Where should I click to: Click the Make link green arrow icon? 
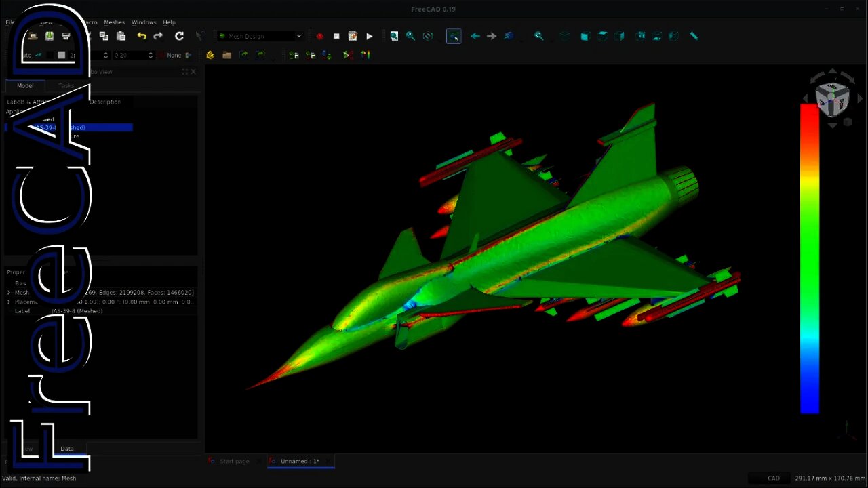[243, 55]
